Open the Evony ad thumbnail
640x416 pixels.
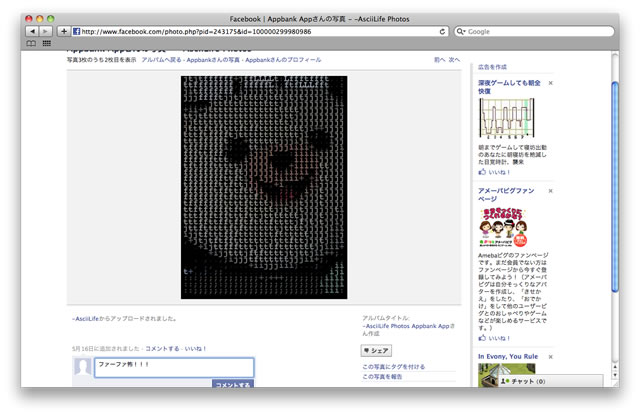(x=507, y=375)
